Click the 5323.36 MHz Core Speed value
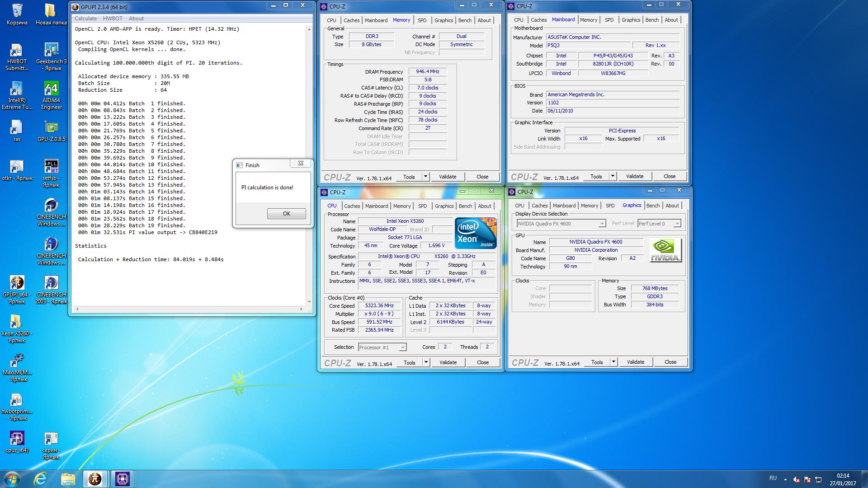This screenshot has height=488, width=868. (379, 306)
